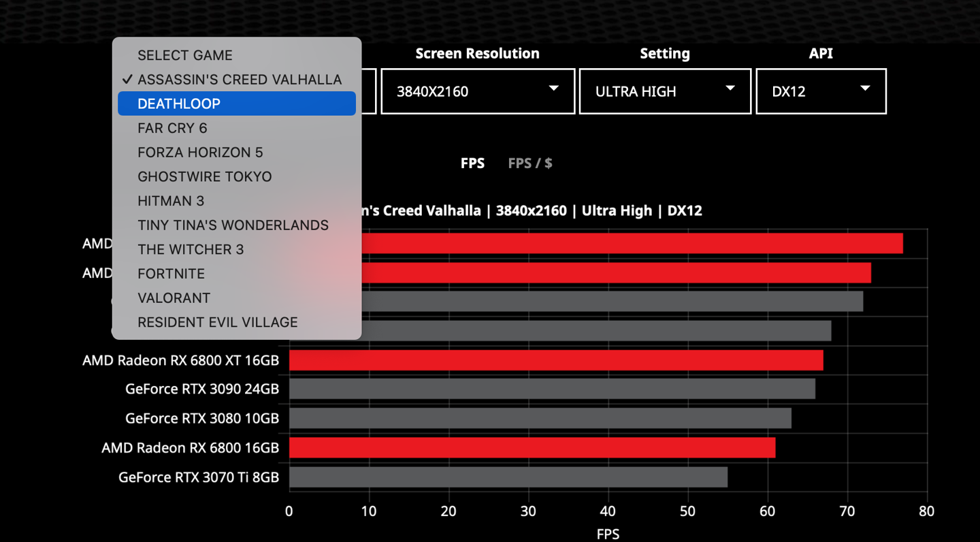Image resolution: width=980 pixels, height=542 pixels.
Task: Click the FPS axis title below chart
Action: [x=608, y=535]
